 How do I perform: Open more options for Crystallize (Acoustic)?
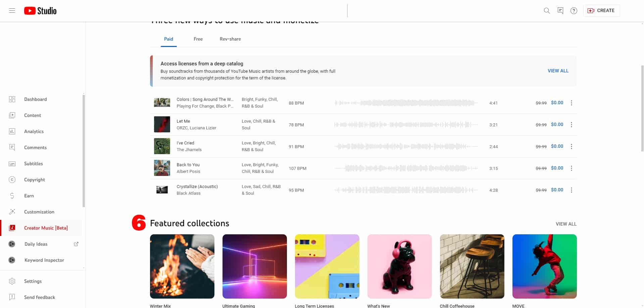pyautogui.click(x=571, y=190)
